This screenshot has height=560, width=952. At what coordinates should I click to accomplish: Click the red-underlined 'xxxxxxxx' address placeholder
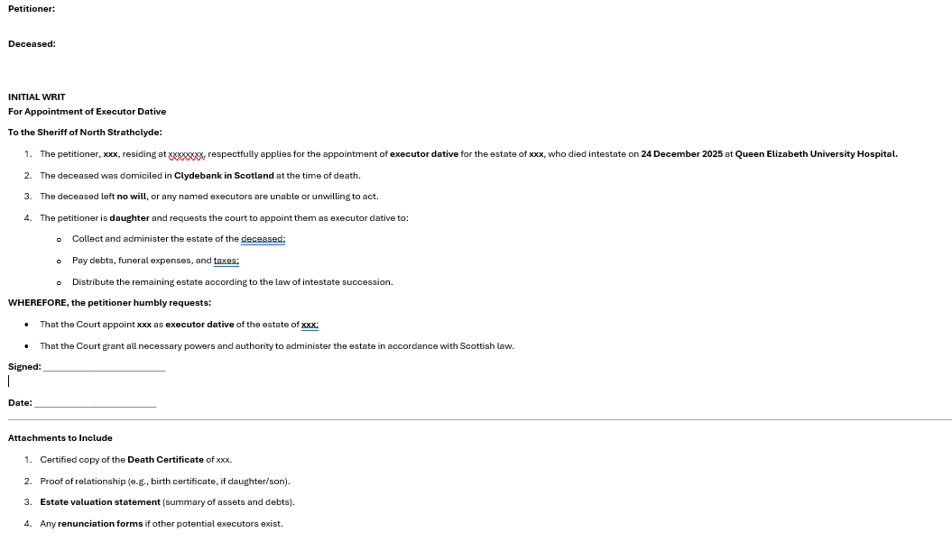pyautogui.click(x=187, y=154)
